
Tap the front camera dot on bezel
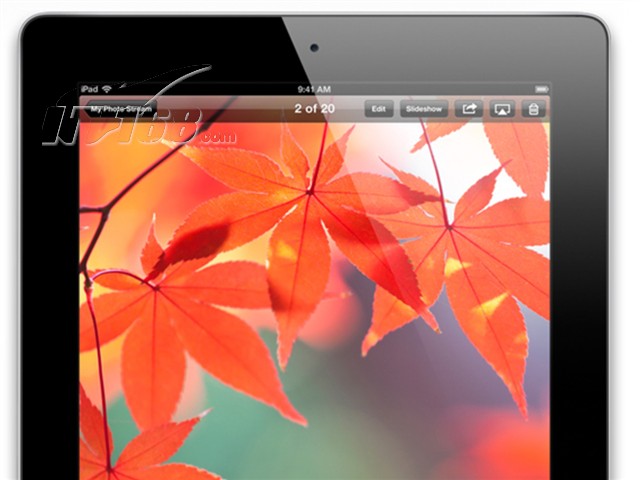pos(314,47)
